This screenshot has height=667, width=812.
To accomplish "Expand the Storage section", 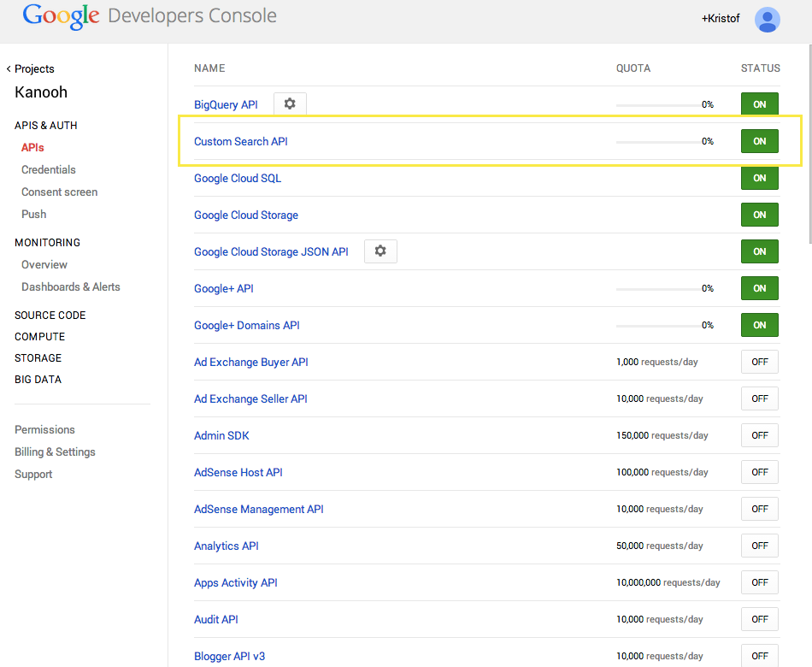I will [38, 358].
